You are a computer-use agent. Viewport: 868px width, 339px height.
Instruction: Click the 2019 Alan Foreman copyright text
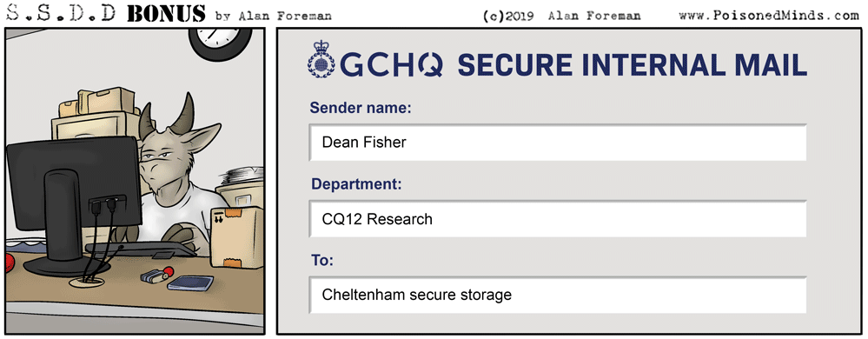coord(562,16)
